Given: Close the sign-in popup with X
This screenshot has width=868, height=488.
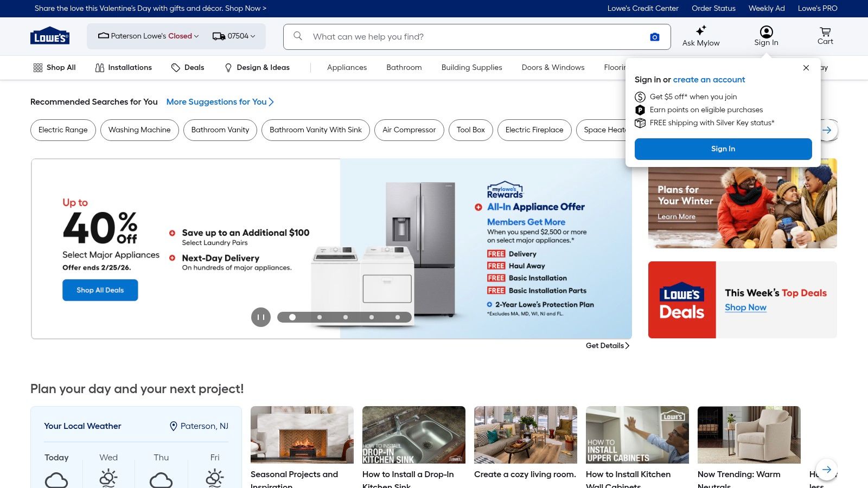Looking at the screenshot, I should (806, 68).
